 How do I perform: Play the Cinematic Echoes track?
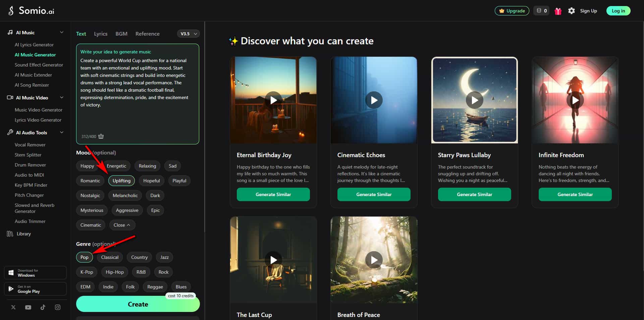(x=374, y=100)
